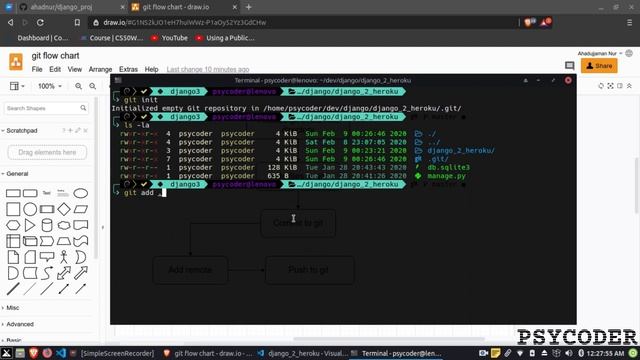Open a new browser tab
This screenshot has width=640, height=360.
click(x=249, y=7)
